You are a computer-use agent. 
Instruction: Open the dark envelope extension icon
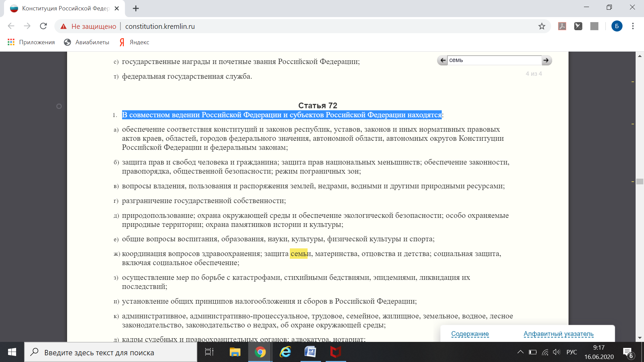pos(578,26)
